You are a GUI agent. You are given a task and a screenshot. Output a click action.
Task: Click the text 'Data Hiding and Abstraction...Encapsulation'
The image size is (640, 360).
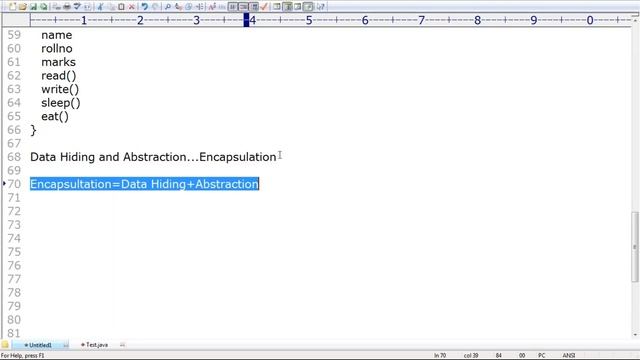[153, 157]
